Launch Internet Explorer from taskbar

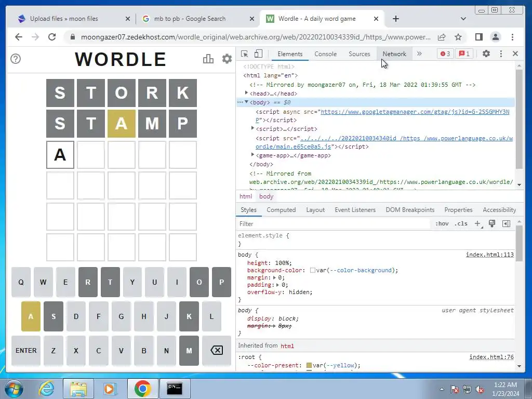pyautogui.click(x=46, y=389)
